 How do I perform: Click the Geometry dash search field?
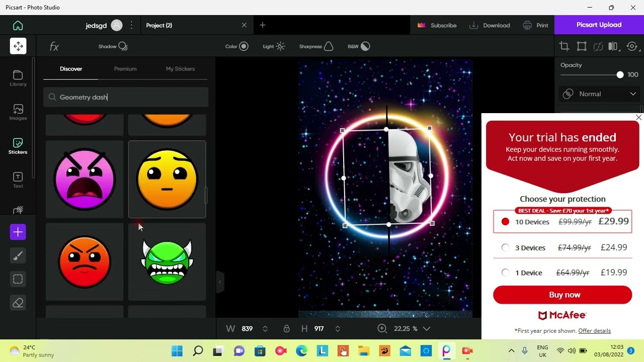click(x=126, y=97)
